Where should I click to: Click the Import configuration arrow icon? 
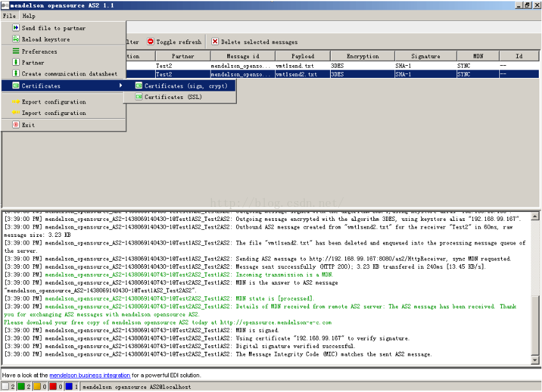click(15, 113)
